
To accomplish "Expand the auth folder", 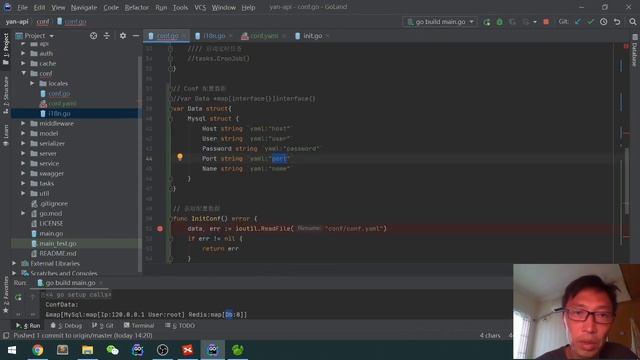I will [x=23, y=53].
